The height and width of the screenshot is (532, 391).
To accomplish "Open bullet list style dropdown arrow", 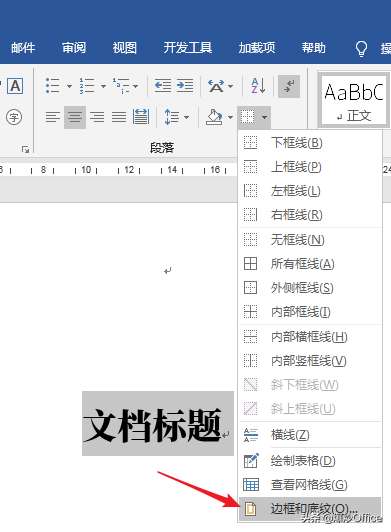I will point(69,86).
